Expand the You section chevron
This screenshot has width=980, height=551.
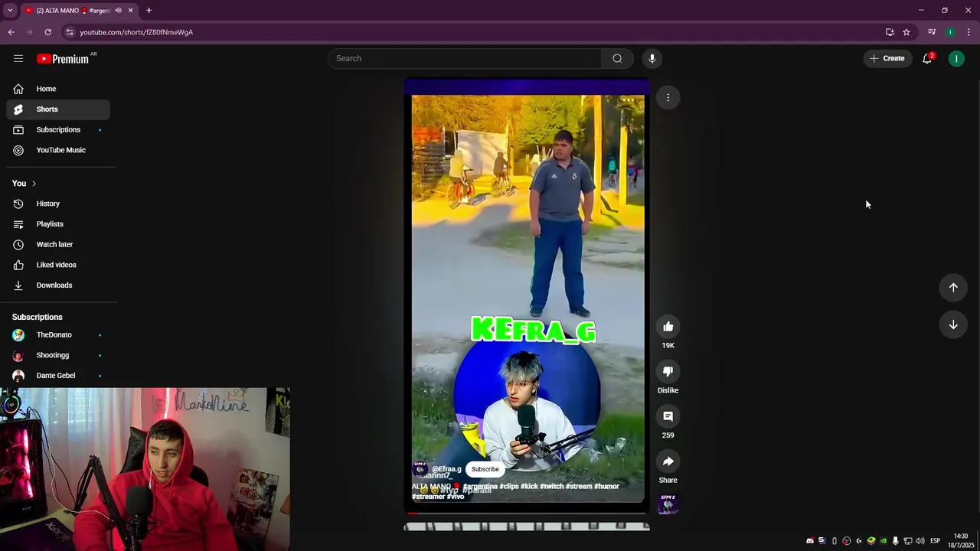click(34, 184)
